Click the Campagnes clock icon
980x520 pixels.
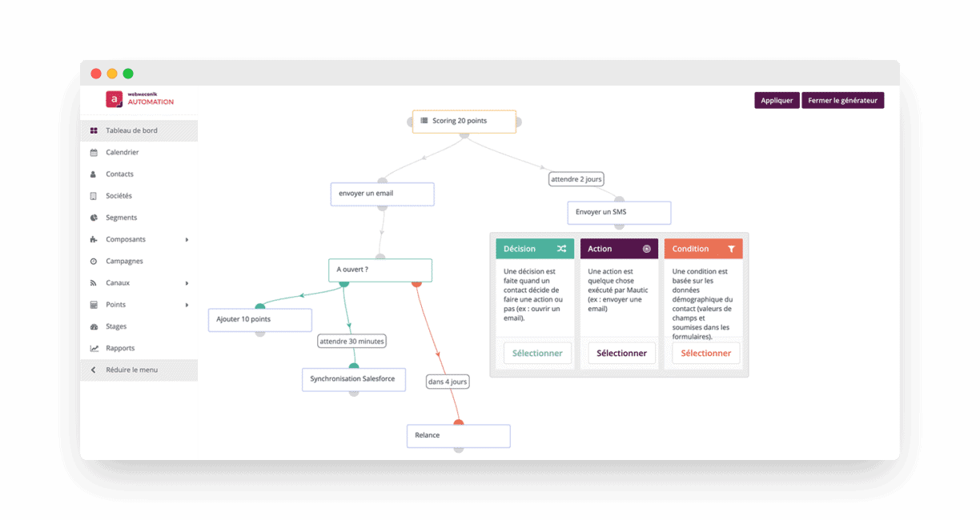[x=94, y=261]
